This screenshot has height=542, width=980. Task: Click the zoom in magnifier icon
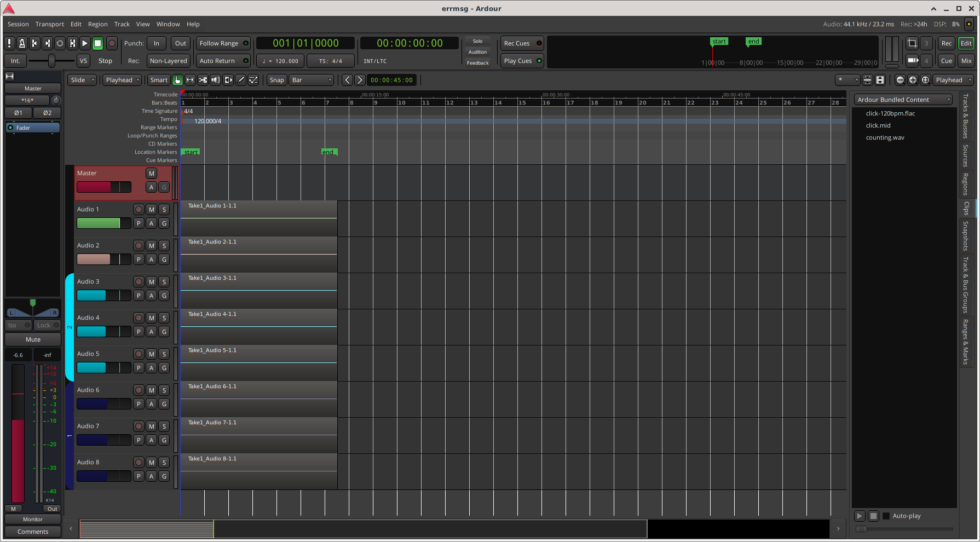tap(913, 80)
